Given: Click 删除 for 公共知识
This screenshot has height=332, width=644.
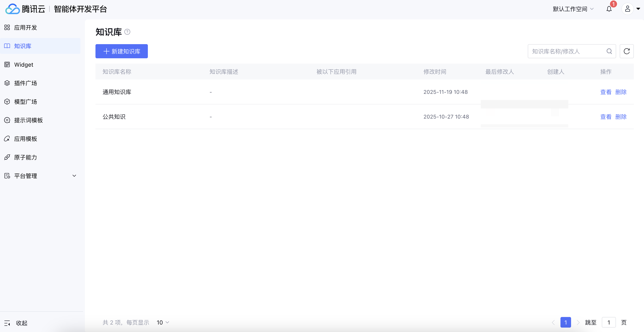Looking at the screenshot, I should (621, 117).
